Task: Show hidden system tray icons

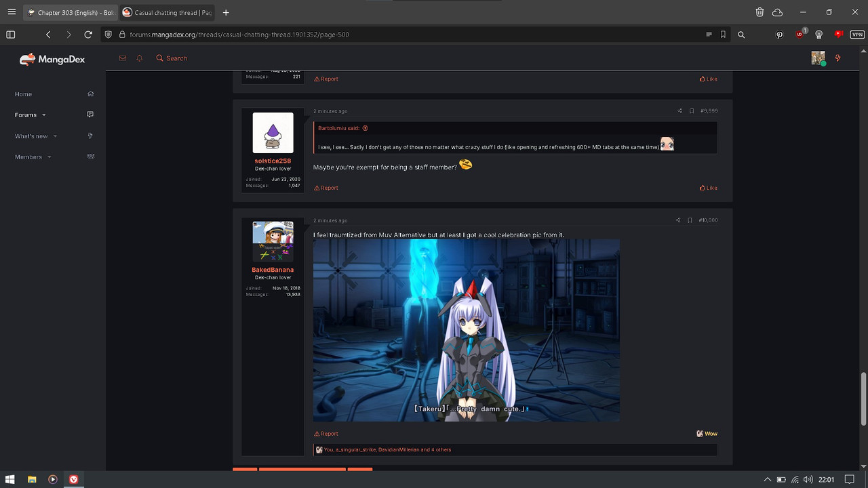Action: pos(767,479)
